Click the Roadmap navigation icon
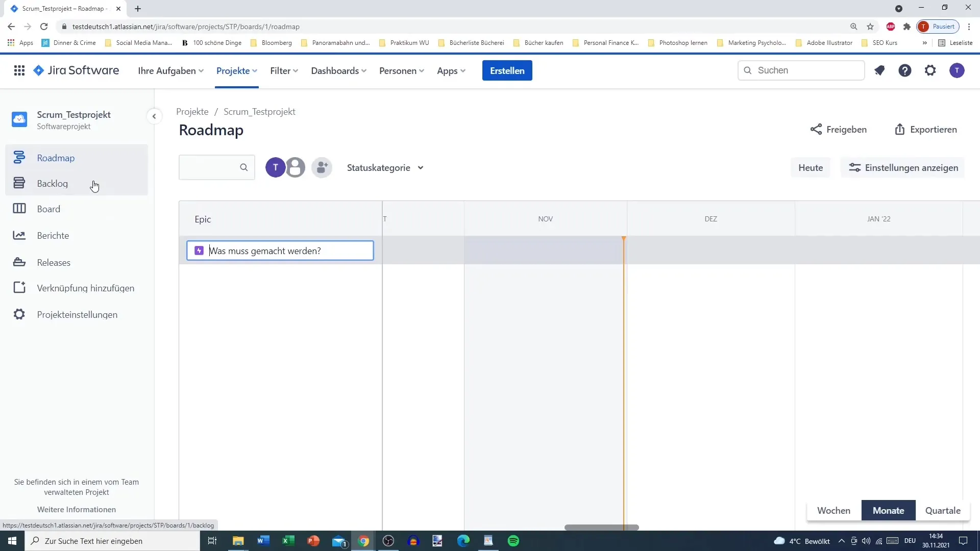 19,158
